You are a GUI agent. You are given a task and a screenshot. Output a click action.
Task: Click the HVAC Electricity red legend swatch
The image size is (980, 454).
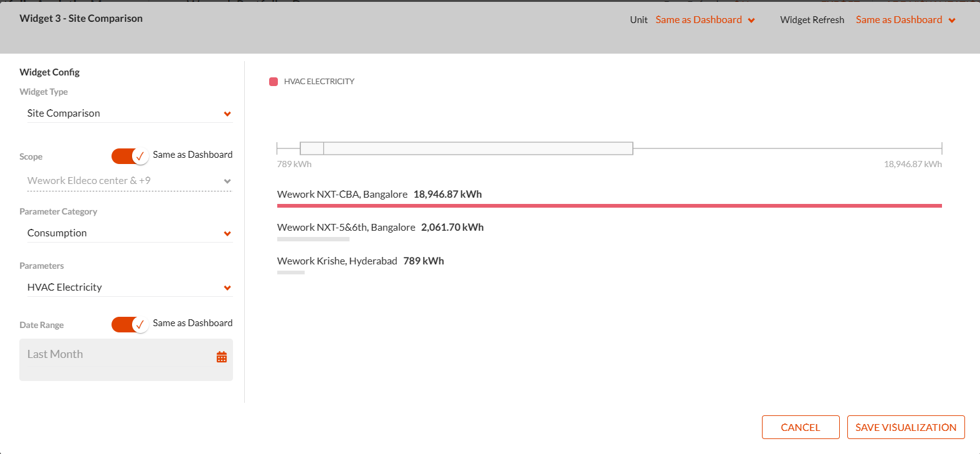(x=274, y=82)
